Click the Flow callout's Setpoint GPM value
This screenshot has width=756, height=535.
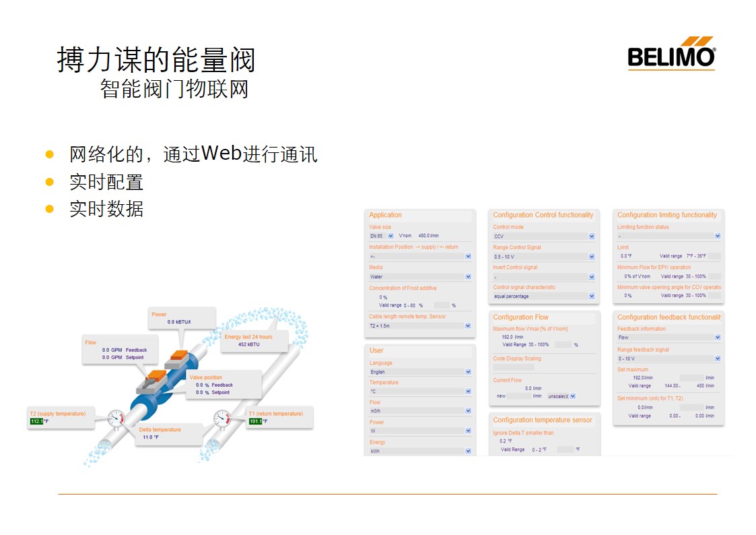112,358
